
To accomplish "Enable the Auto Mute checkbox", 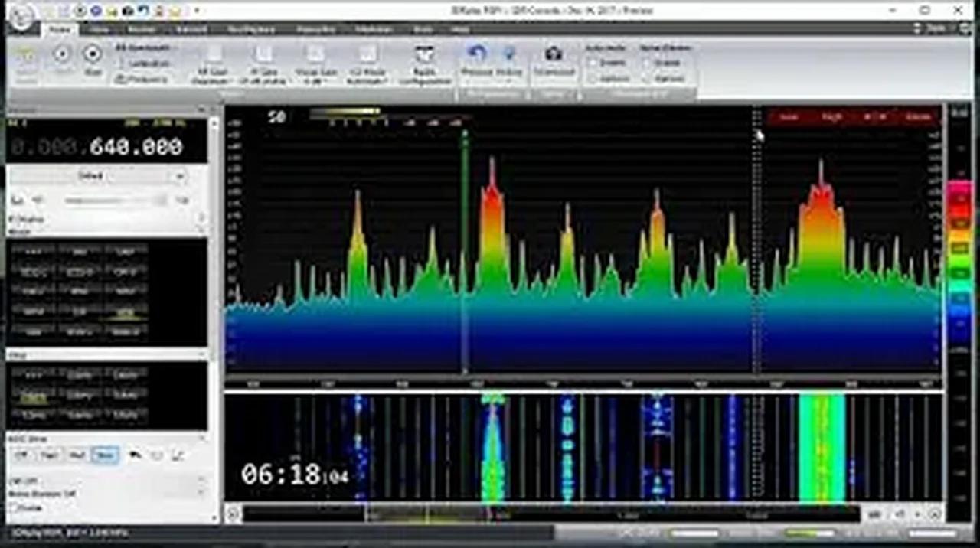I will (594, 61).
